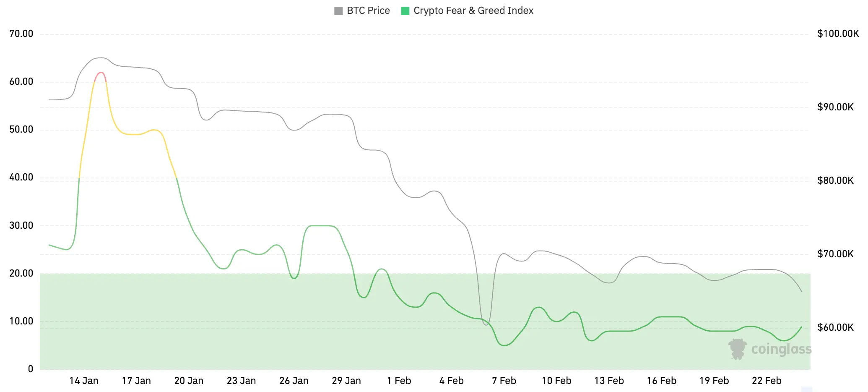Click the 70.00 index axis label
Image resolution: width=868 pixels, height=392 pixels.
[21, 34]
